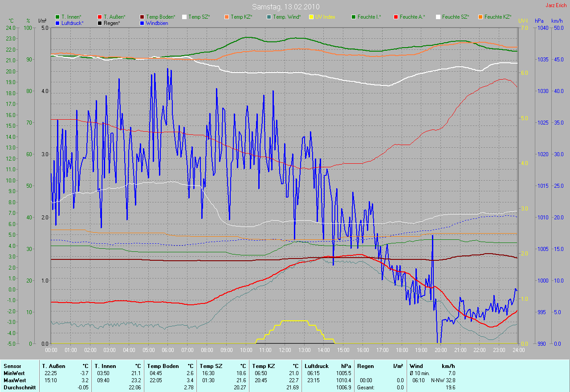Click the Sensor header in the statistics table
Screen dimensions: 570x392
[x=12, y=366]
